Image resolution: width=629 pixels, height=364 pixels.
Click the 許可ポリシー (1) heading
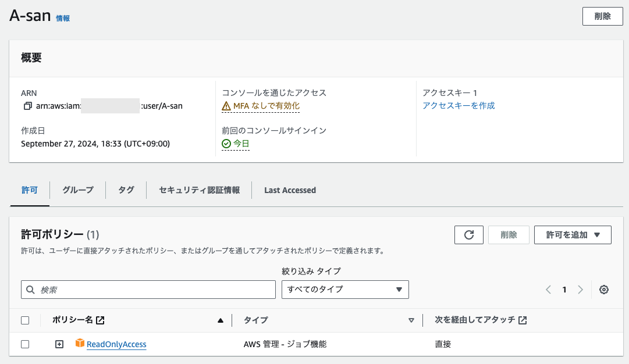[x=60, y=234]
